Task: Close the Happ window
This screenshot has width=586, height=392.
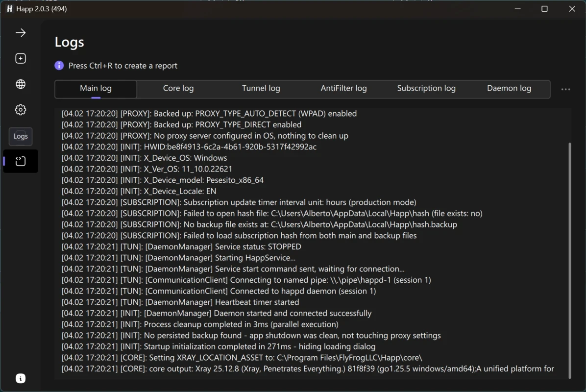Action: (572, 9)
